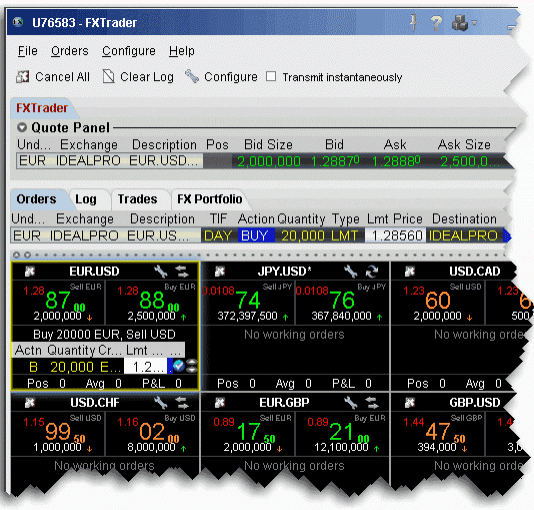Click the JPY.USD cell refresh arrows icon
The height and width of the screenshot is (510, 534).
click(372, 272)
